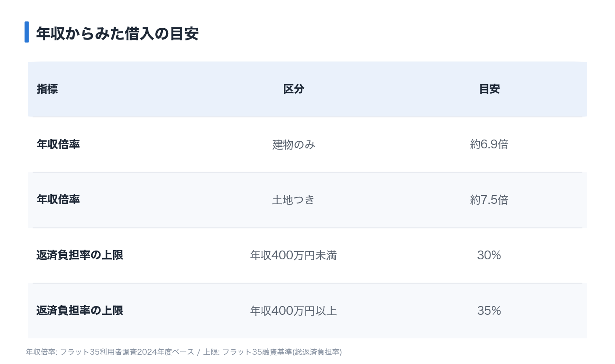Select the 指標 column header

47,89
